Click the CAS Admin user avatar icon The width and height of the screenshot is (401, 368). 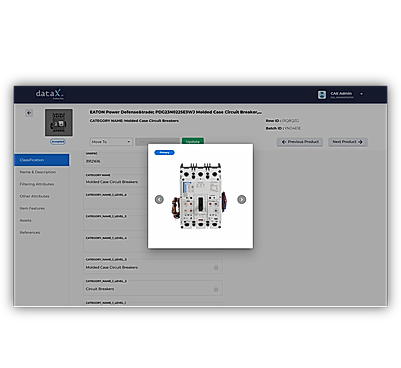(322, 95)
